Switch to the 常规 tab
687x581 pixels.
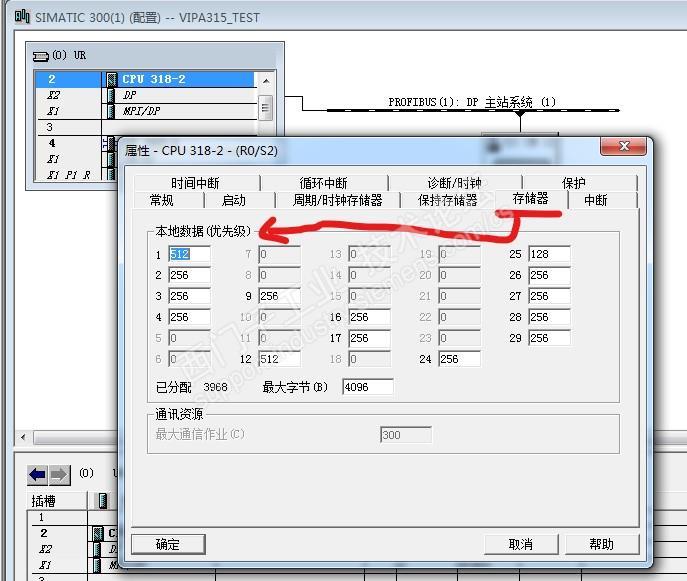click(162, 200)
